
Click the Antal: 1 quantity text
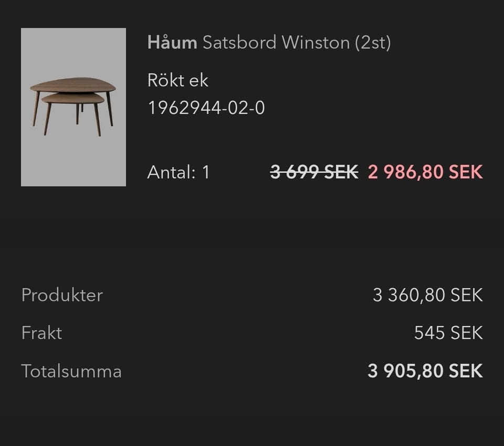coord(178,172)
